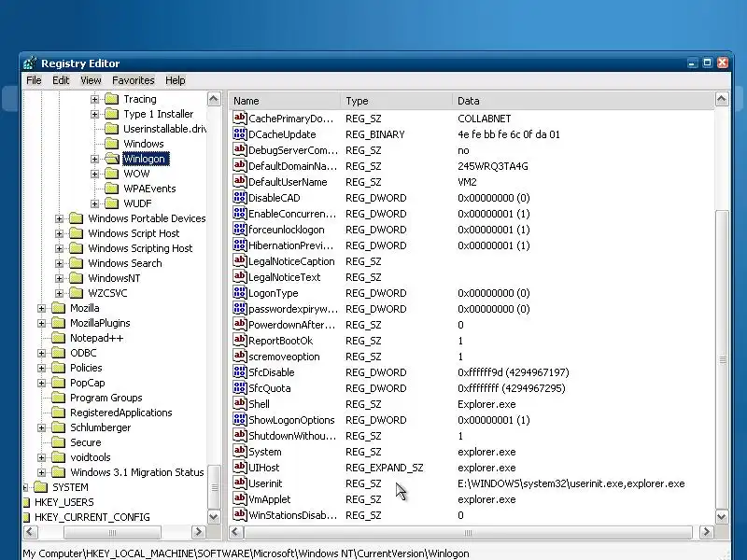The image size is (747, 560).
Task: Click the string icon beside DebugServerCom...
Action: pos(240,149)
